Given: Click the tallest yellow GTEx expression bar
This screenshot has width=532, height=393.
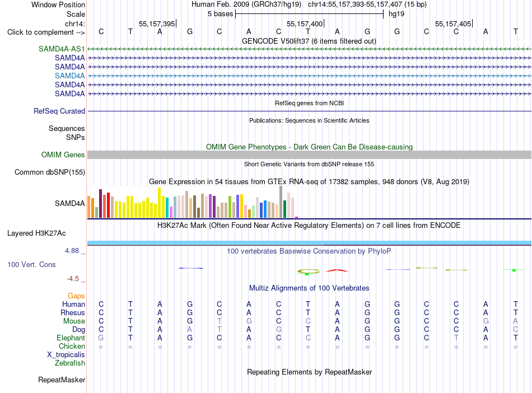Looking at the screenshot, I should pos(159,203).
